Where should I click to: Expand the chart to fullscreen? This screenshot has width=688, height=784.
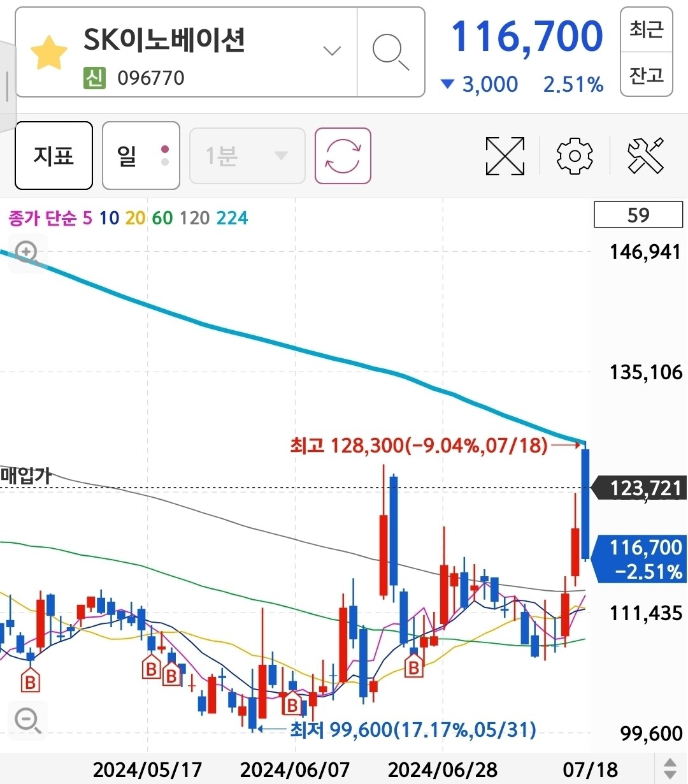[505, 156]
